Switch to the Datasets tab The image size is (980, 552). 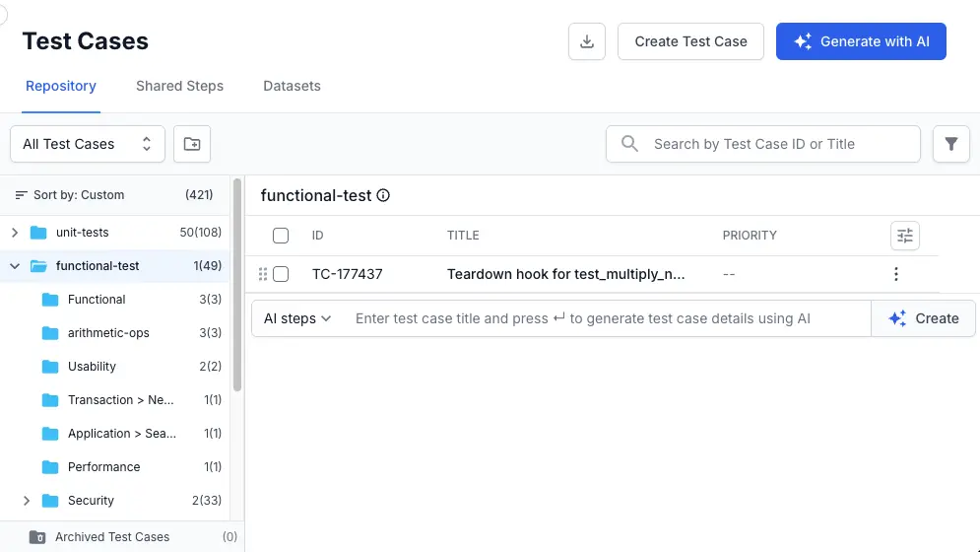pos(292,86)
